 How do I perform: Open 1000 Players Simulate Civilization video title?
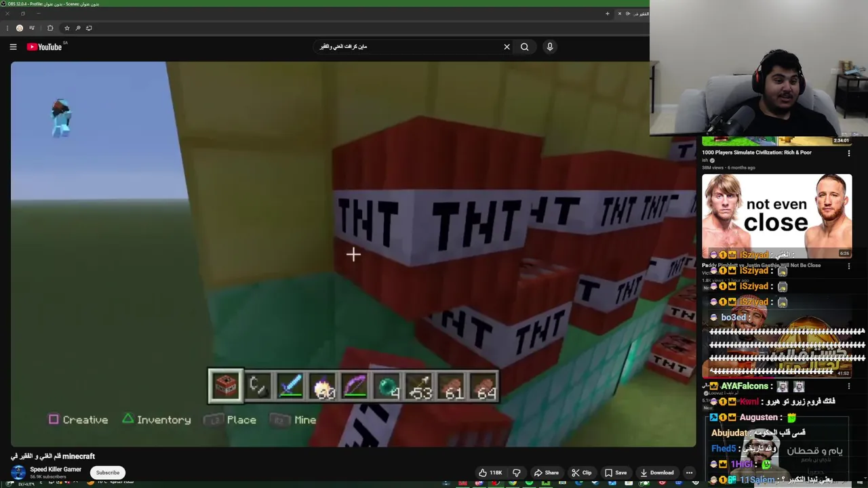click(757, 152)
